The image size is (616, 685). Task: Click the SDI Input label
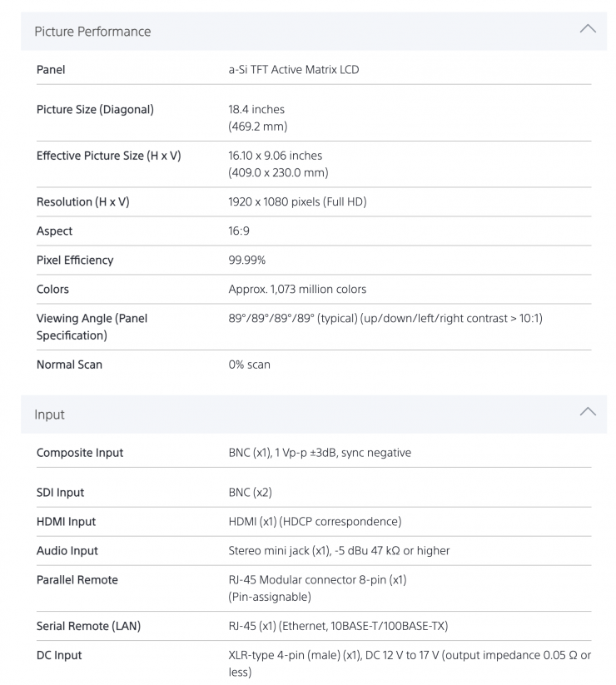60,492
